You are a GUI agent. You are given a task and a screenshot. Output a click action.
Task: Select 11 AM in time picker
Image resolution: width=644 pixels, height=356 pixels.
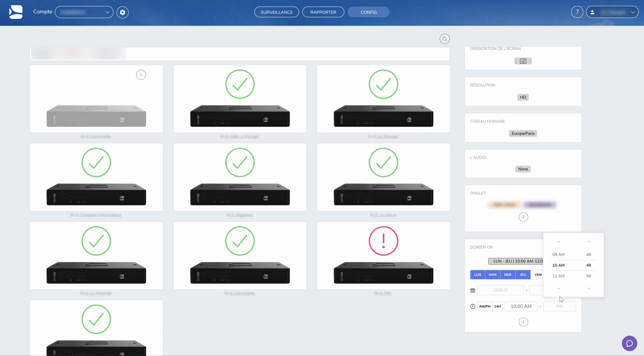point(558,276)
